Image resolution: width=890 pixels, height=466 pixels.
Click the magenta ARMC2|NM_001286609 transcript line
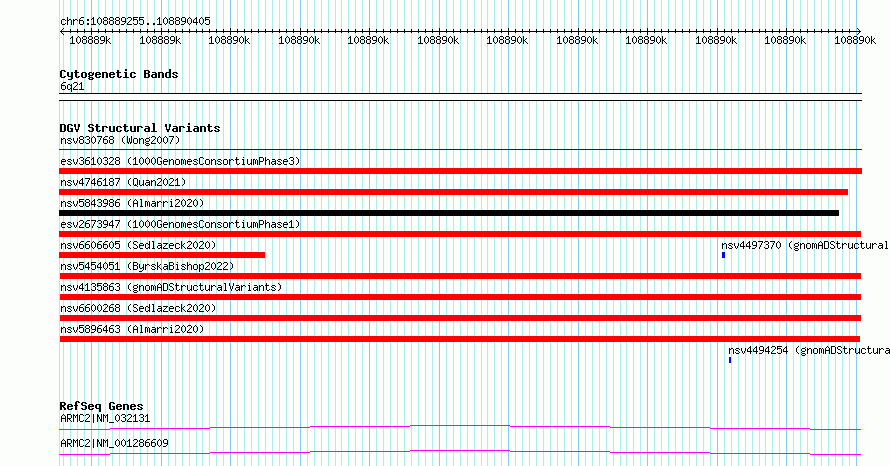[x=460, y=452]
